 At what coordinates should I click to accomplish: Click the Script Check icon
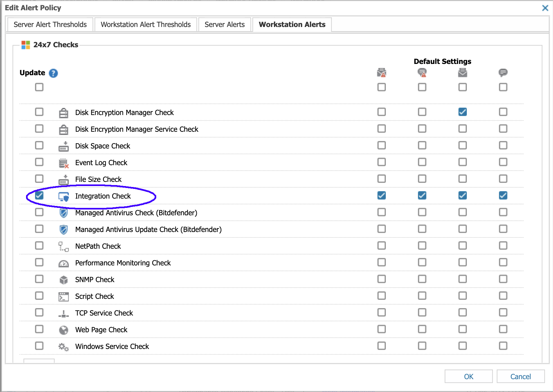point(63,296)
